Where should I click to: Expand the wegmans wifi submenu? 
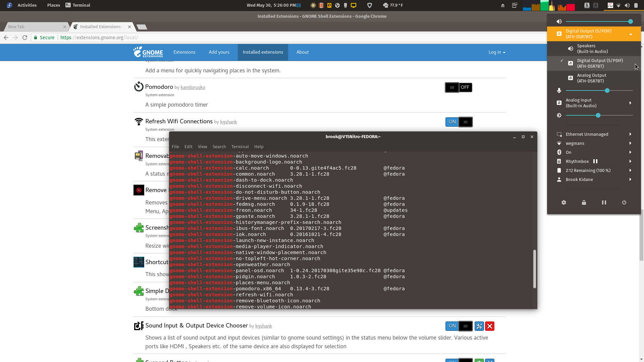(x=594, y=143)
